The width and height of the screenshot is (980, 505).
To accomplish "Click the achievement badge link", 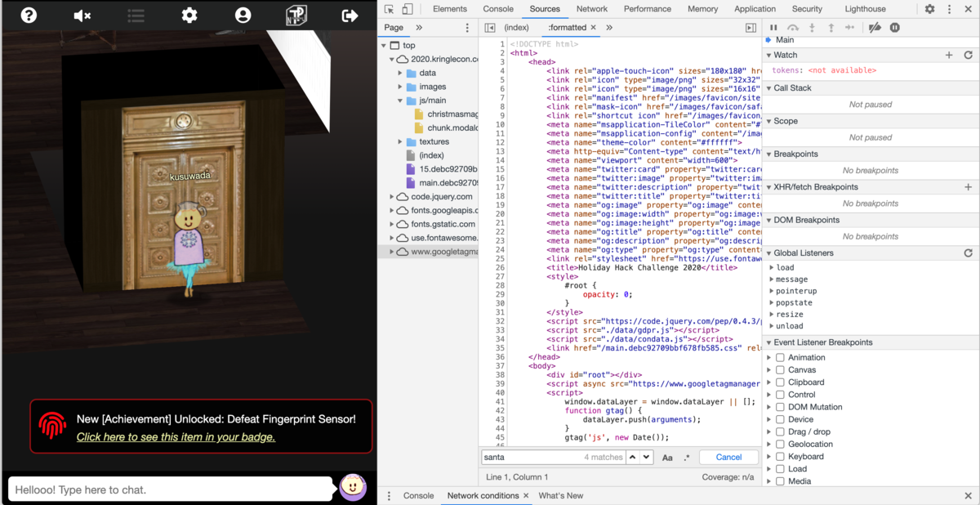I will [x=176, y=437].
